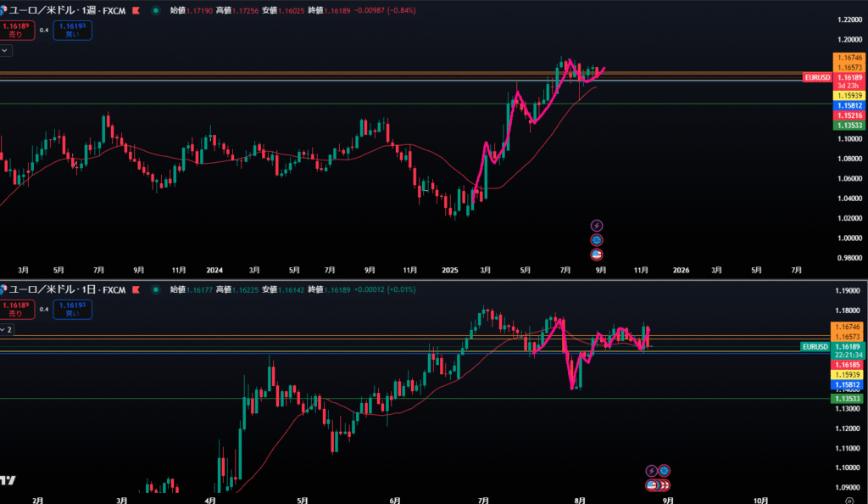868x504 pixels.
Task: Click the 7月 label on daily time axis
Action: [483, 501]
